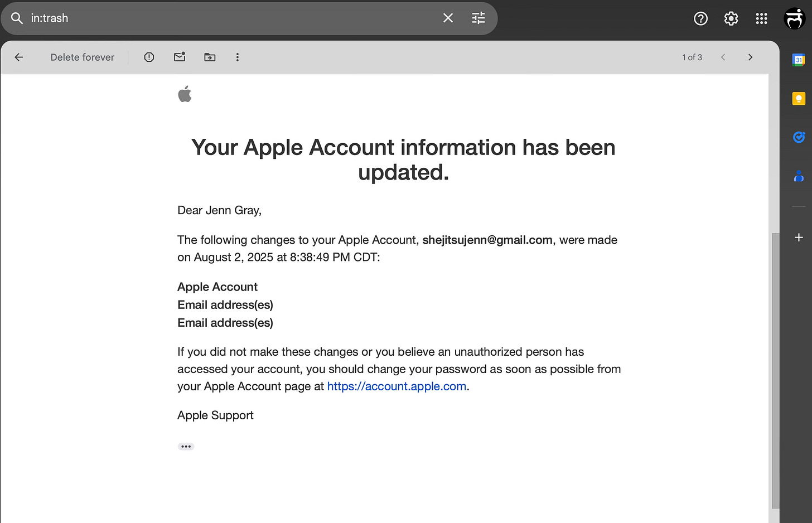This screenshot has width=812, height=523.
Task: Click the email headline about Apple Account
Action: pyautogui.click(x=403, y=160)
